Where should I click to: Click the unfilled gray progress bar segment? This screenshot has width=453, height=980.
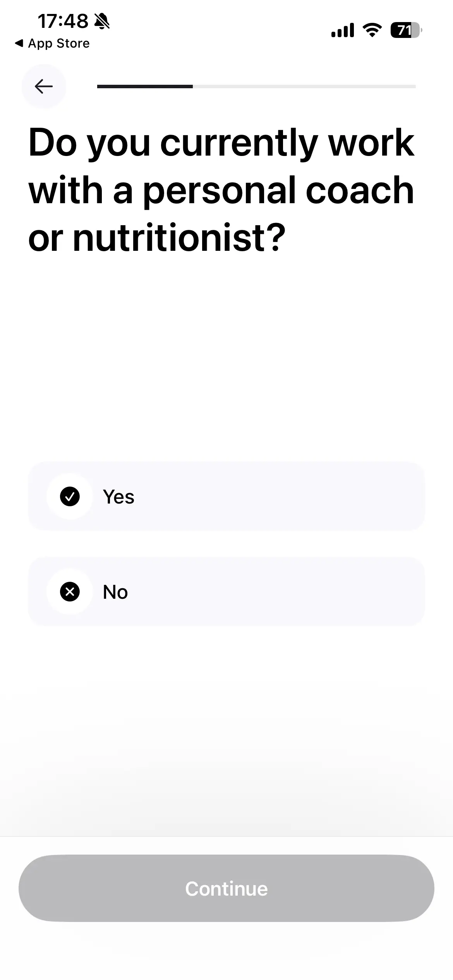point(304,86)
